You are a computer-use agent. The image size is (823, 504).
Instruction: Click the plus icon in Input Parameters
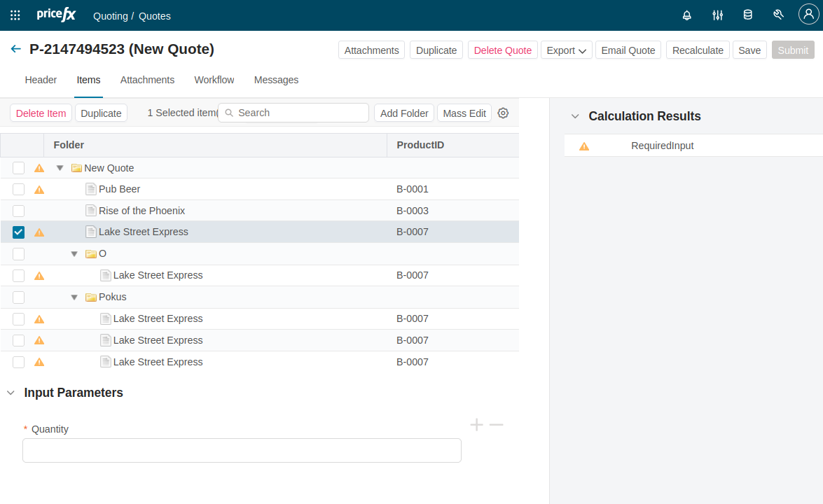476,425
